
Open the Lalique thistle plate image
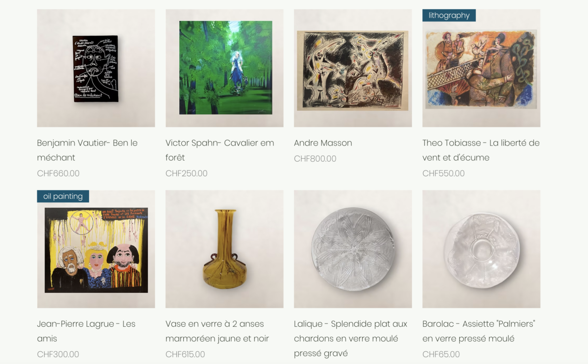pos(353,249)
